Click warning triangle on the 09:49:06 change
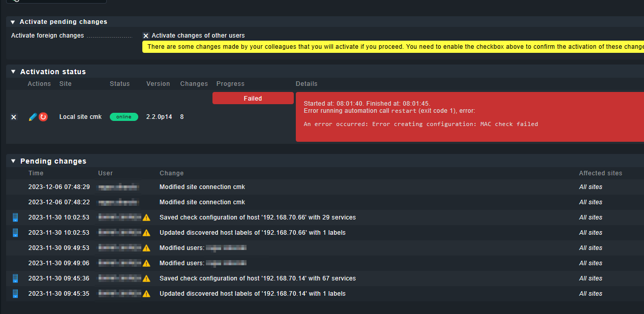Screen dimensions: 644x314 tap(146, 263)
